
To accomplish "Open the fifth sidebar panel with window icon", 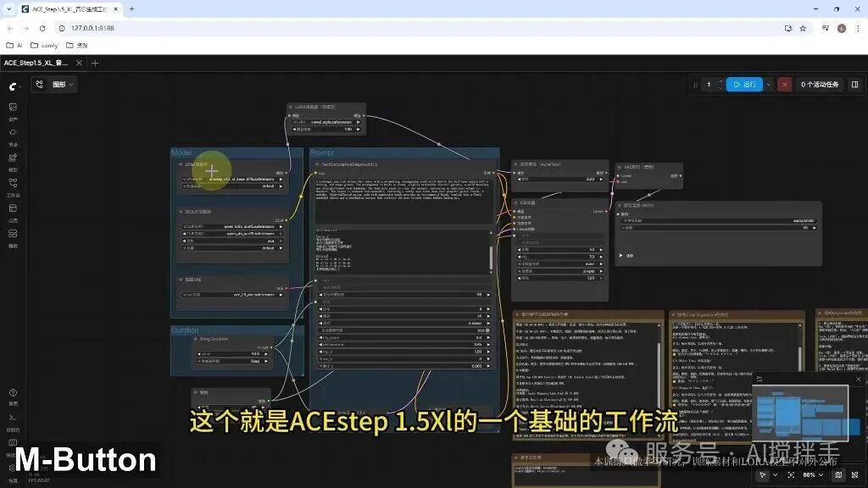I will (13, 212).
